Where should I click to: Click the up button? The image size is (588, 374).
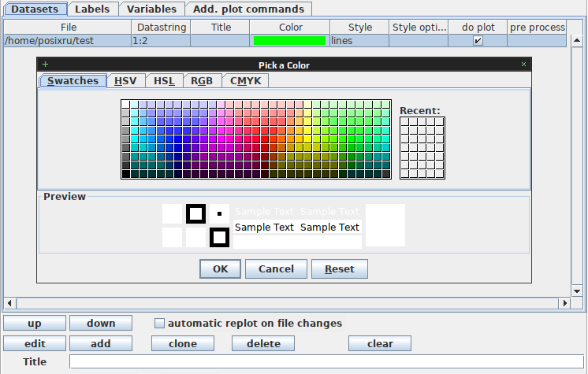[35, 323]
